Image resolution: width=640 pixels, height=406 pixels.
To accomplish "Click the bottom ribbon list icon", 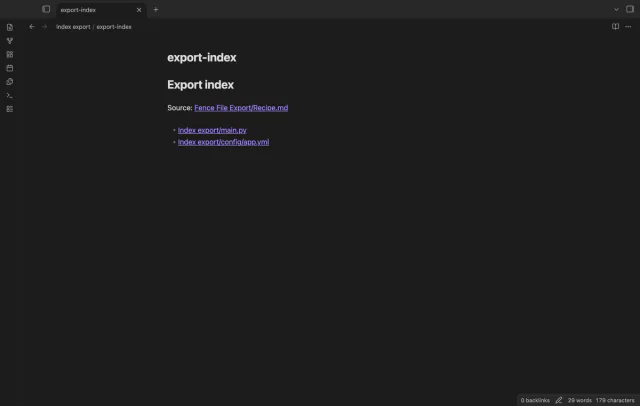I will [x=10, y=109].
